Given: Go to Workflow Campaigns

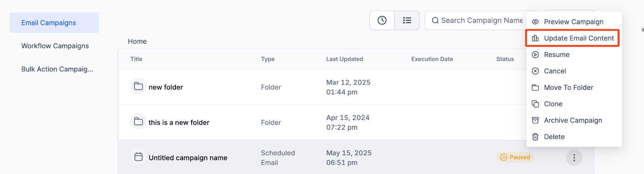Looking at the screenshot, I should (55, 46).
